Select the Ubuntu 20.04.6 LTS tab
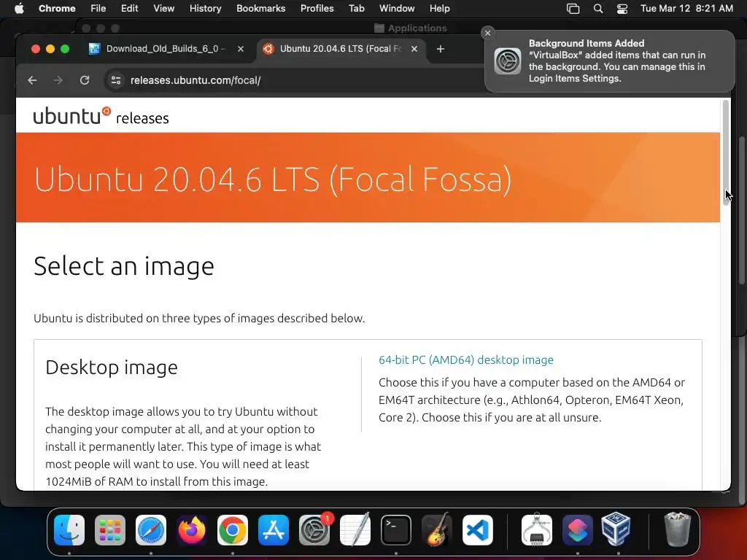Screen dimensions: 747x560 coord(341,49)
